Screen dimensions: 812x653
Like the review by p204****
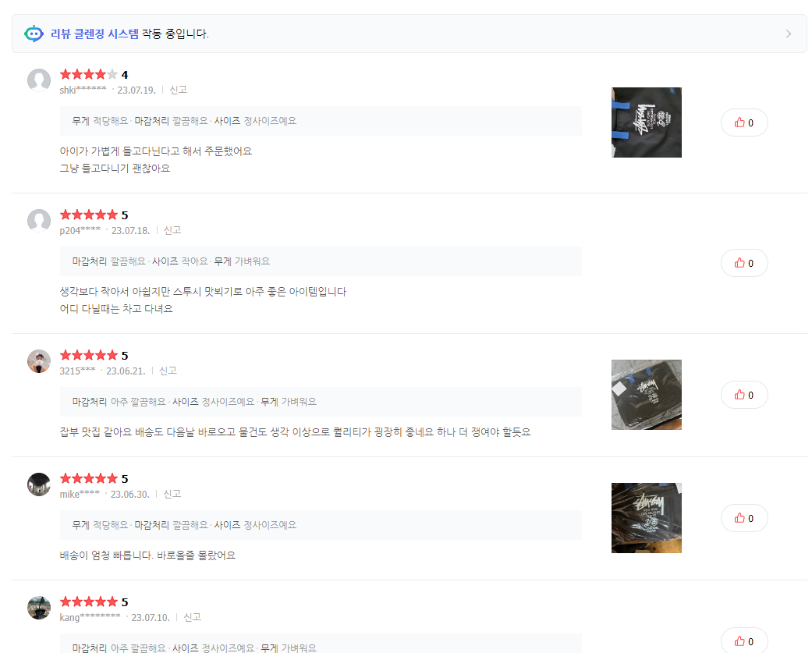pyautogui.click(x=744, y=263)
